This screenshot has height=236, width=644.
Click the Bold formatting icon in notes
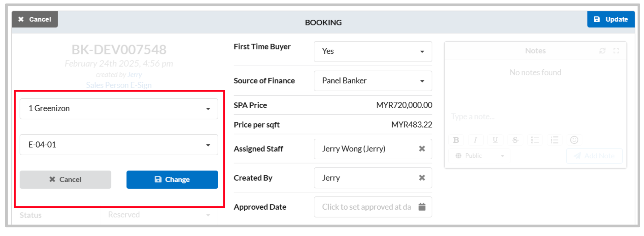pos(456,140)
